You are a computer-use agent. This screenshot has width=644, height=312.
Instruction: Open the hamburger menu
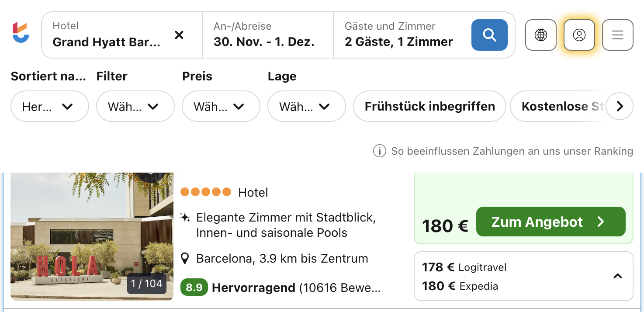tap(618, 35)
